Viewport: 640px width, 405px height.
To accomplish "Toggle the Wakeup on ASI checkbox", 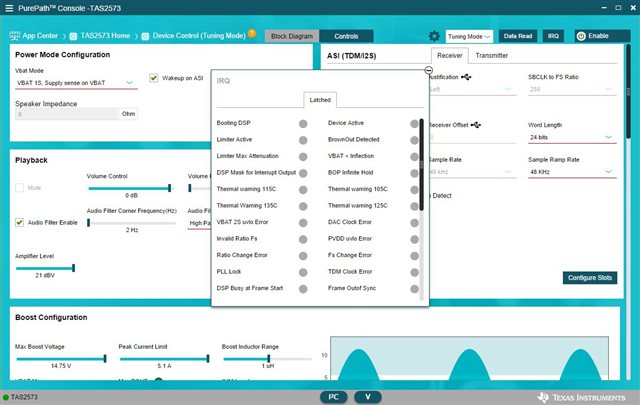I will pos(153,78).
